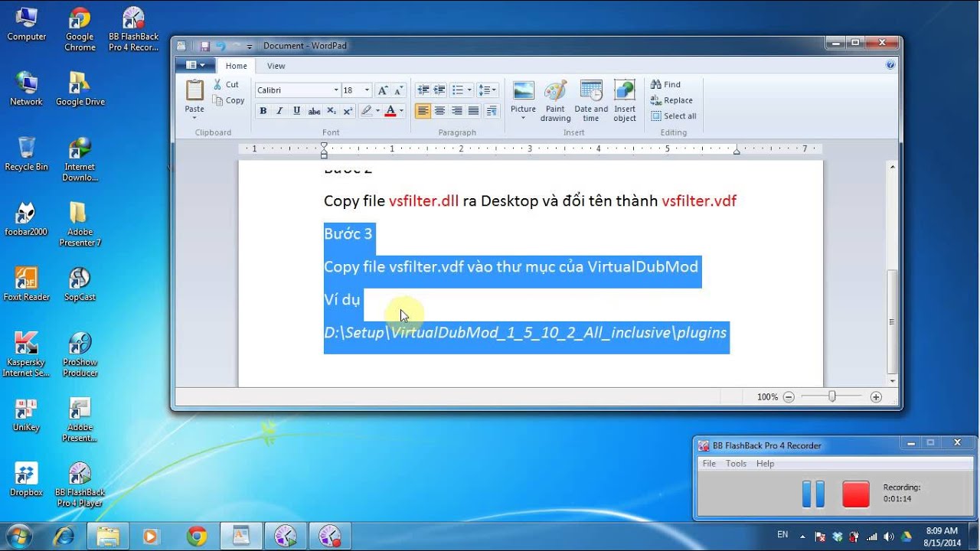Apply the red font color
This screenshot has width=980, height=551.
coord(390,111)
